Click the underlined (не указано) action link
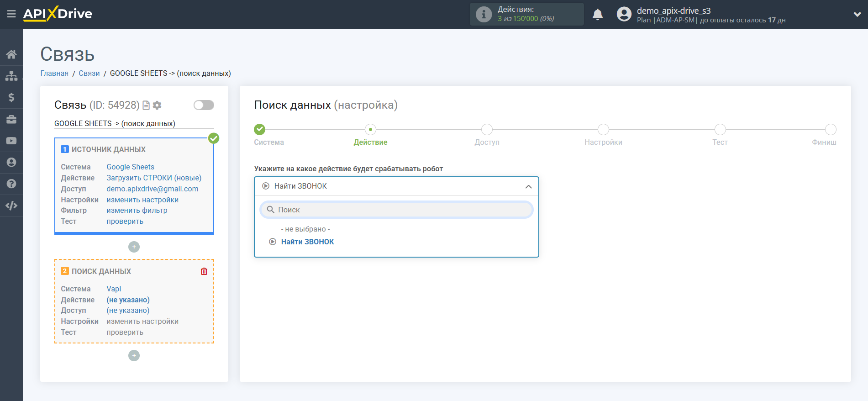868x401 pixels. coord(128,300)
